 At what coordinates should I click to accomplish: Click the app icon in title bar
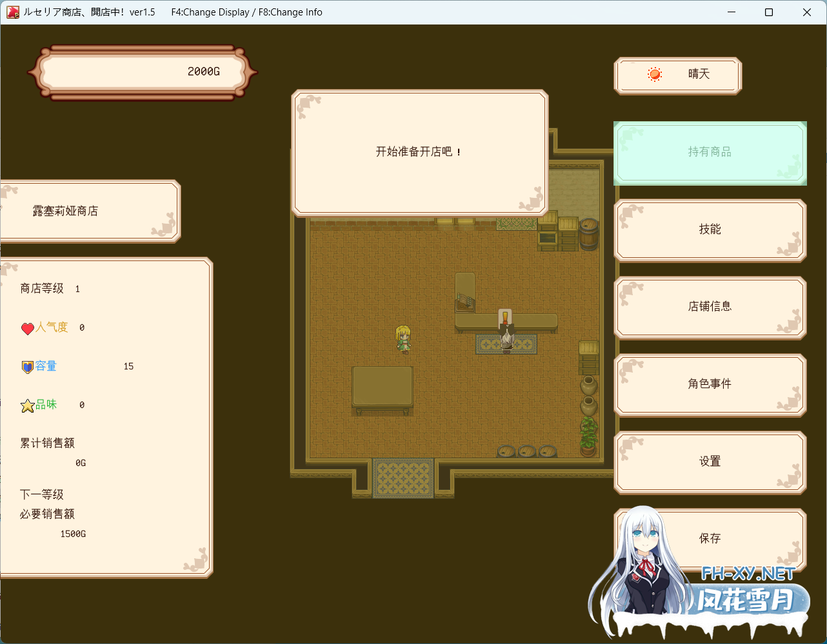[12, 12]
